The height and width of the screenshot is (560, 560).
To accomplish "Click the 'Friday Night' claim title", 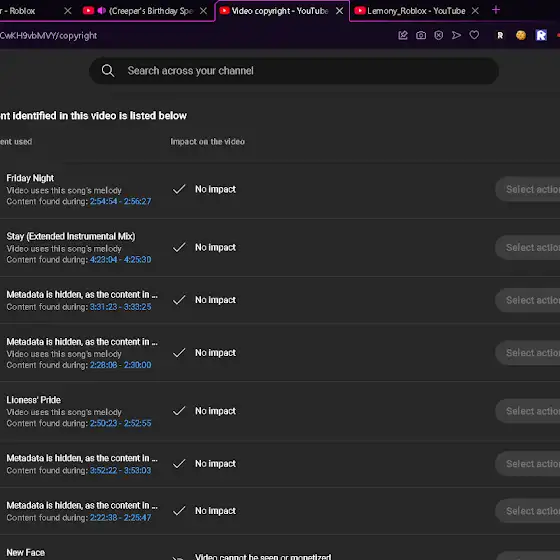I will click(x=30, y=178).
